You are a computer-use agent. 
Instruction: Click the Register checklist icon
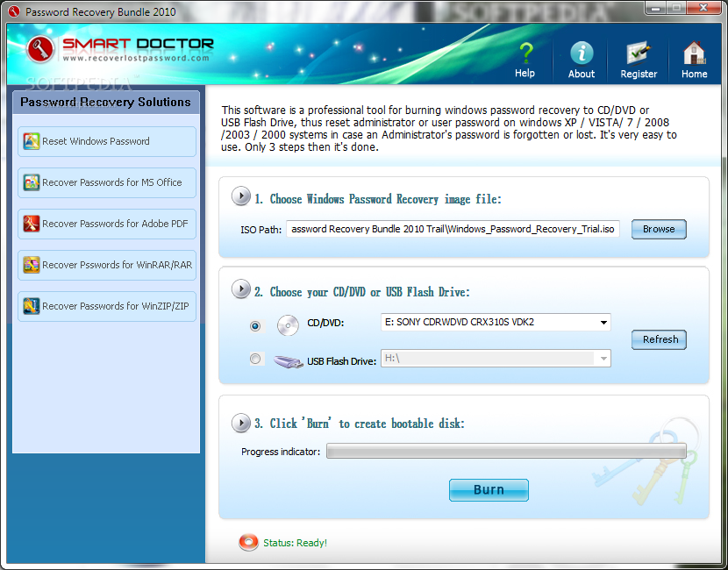click(639, 53)
